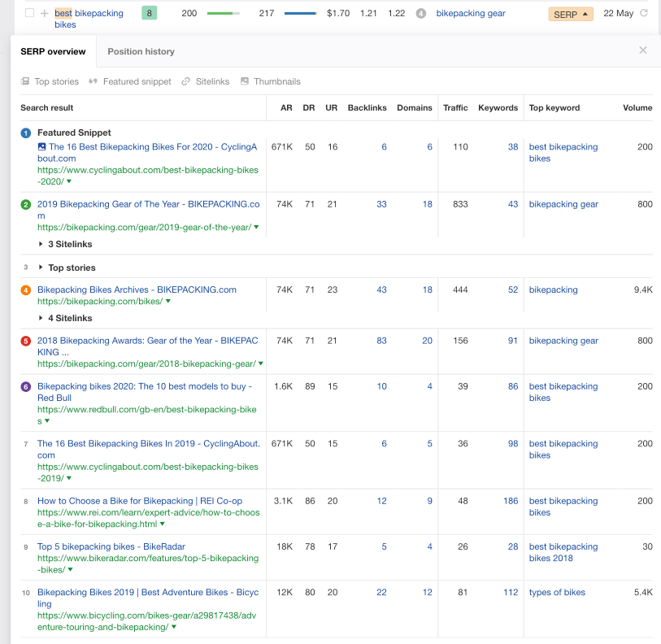Screen dimensions: 661x644
Task: Click the Top stories feature icon
Action: (25, 81)
